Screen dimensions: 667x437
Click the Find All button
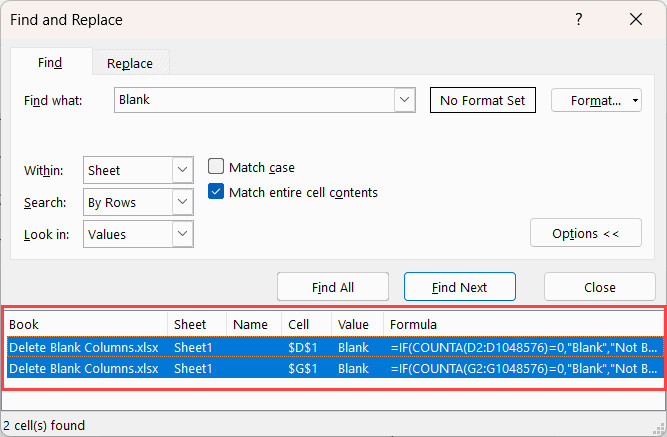coord(333,287)
